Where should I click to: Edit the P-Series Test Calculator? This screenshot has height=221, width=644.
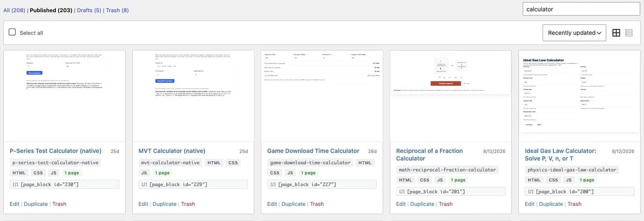(14, 204)
